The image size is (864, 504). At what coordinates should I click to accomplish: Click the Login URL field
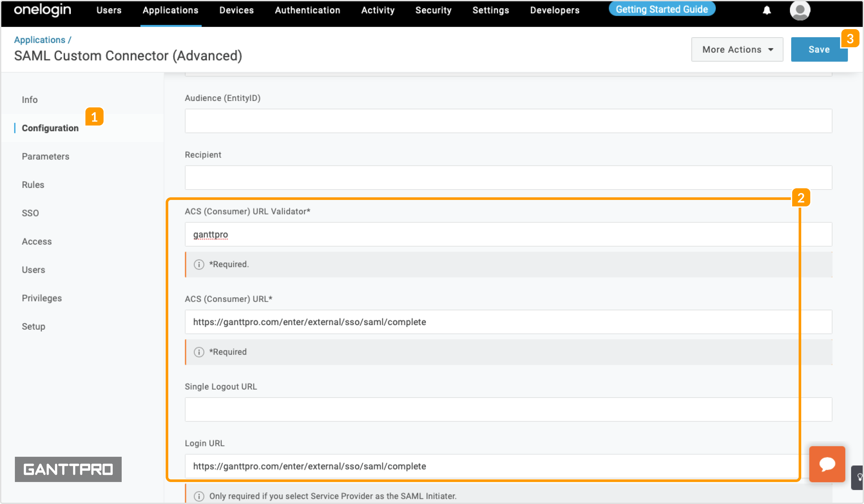[x=508, y=466]
